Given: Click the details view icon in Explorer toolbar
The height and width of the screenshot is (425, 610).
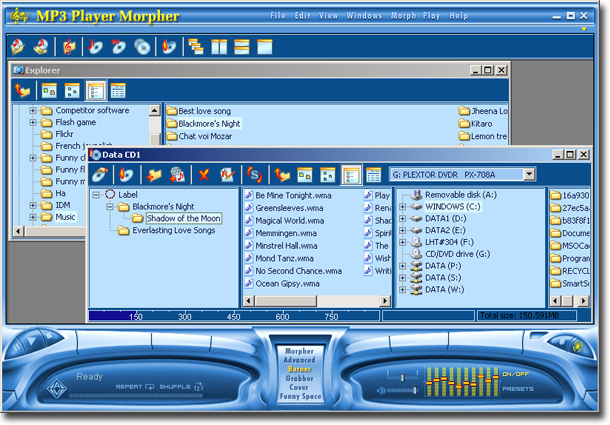Looking at the screenshot, I should tap(118, 90).
